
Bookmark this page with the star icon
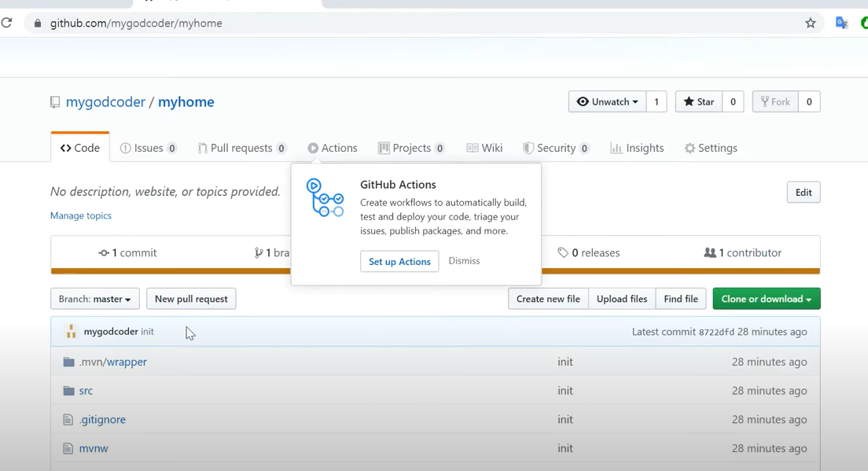click(x=811, y=24)
